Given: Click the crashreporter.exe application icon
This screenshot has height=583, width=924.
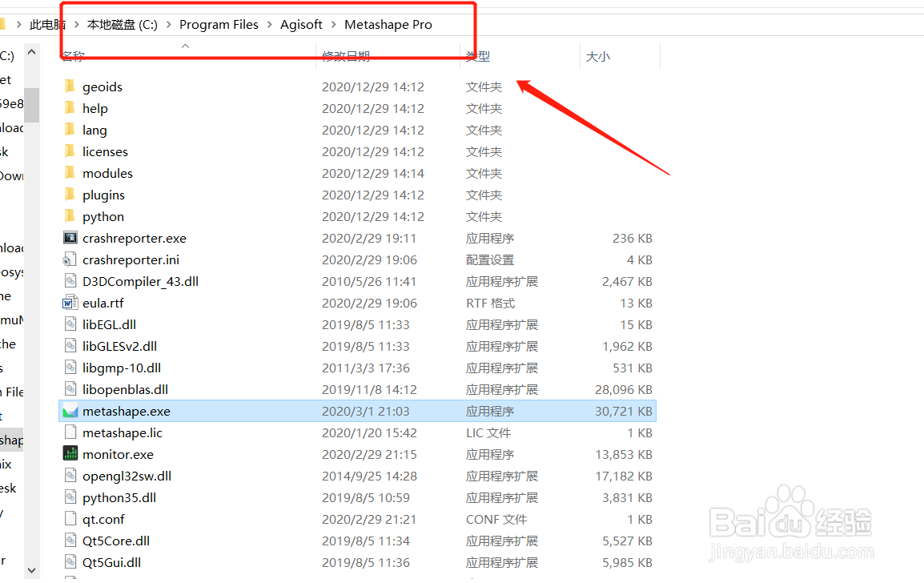Looking at the screenshot, I should (70, 238).
